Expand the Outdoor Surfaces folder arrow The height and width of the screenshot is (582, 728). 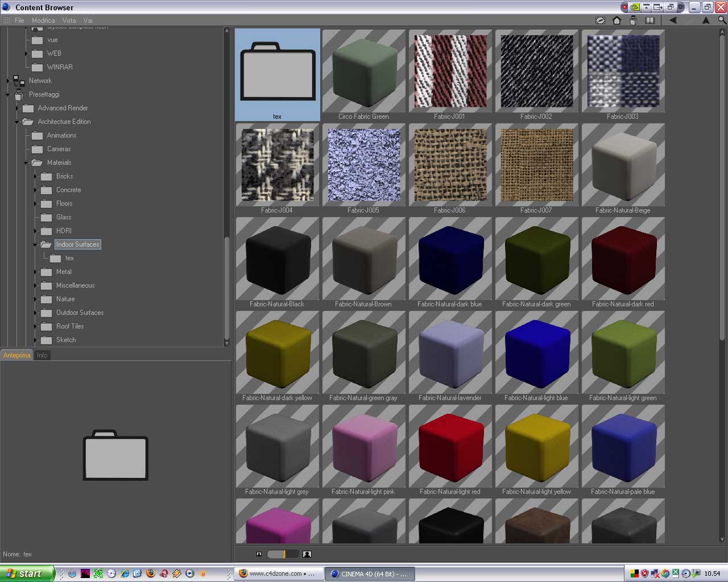point(35,313)
